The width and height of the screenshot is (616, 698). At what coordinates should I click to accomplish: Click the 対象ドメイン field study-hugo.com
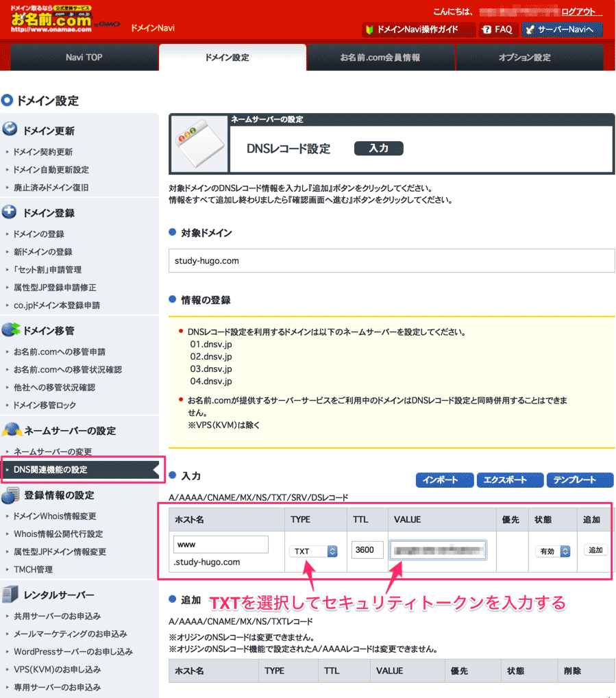[391, 260]
